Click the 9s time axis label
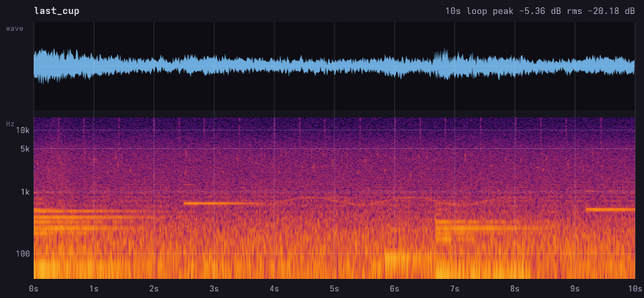This screenshot has height=298, width=644. pos(575,288)
